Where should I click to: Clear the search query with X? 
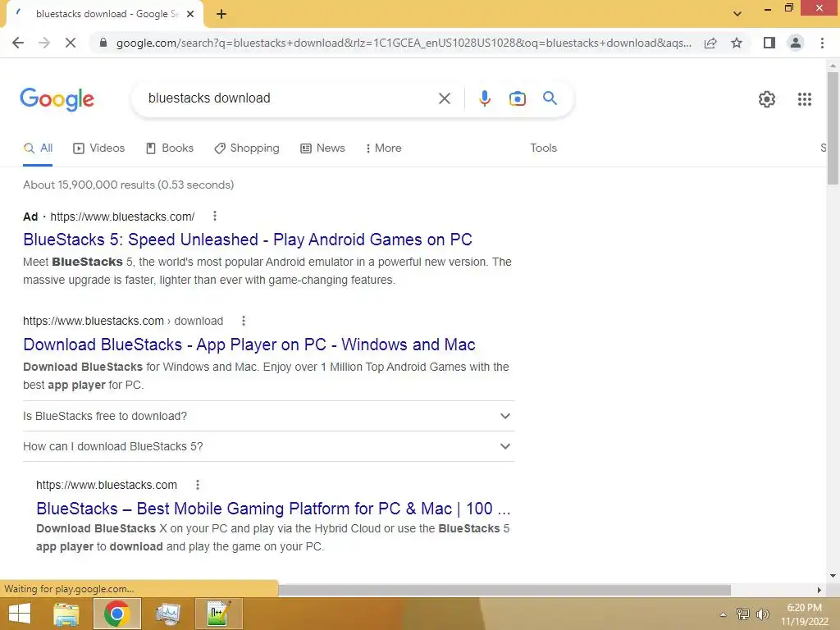click(444, 98)
